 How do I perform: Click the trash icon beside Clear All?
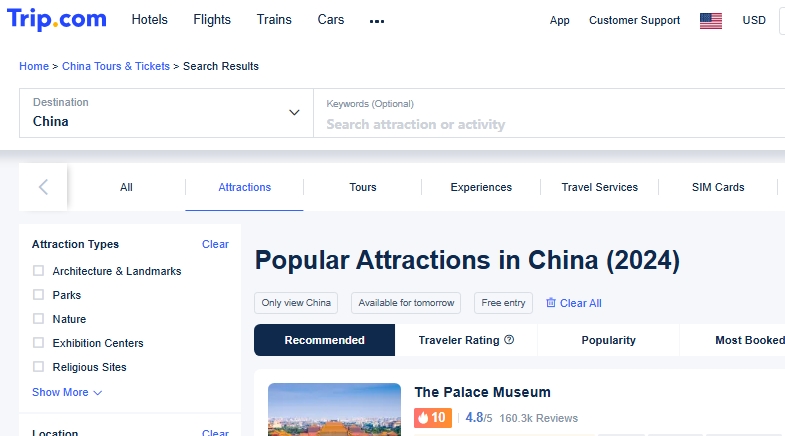(x=551, y=302)
